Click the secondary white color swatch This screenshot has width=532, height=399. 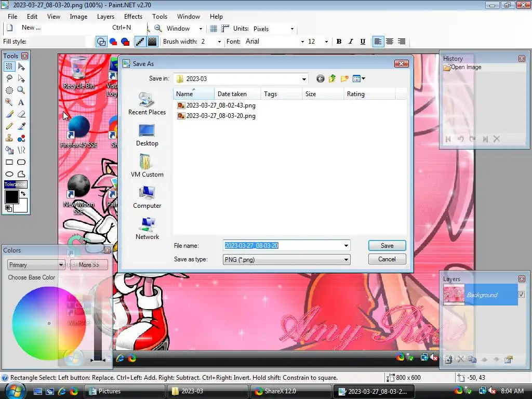(22, 206)
